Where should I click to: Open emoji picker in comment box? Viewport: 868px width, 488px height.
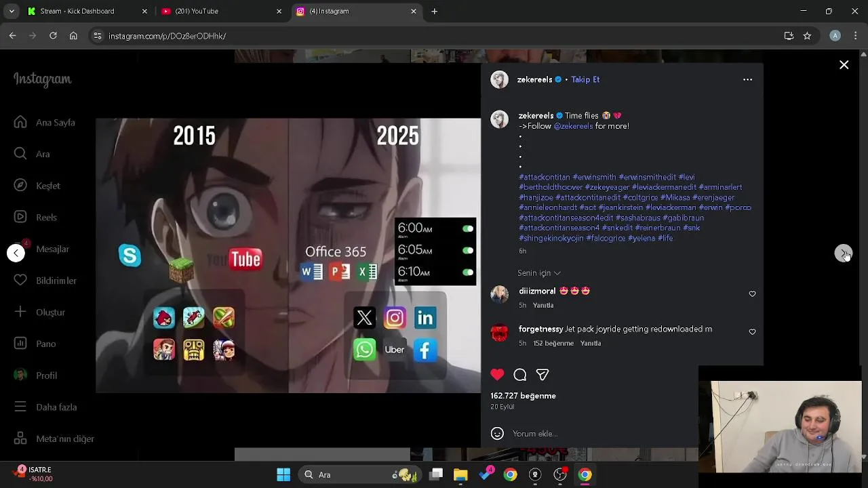pyautogui.click(x=497, y=434)
